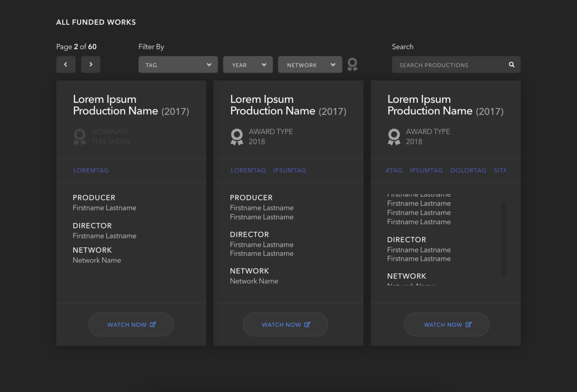Screen dimensions: 577x392
Task: Click Nominate This Show on the first card
Action: click(x=111, y=137)
